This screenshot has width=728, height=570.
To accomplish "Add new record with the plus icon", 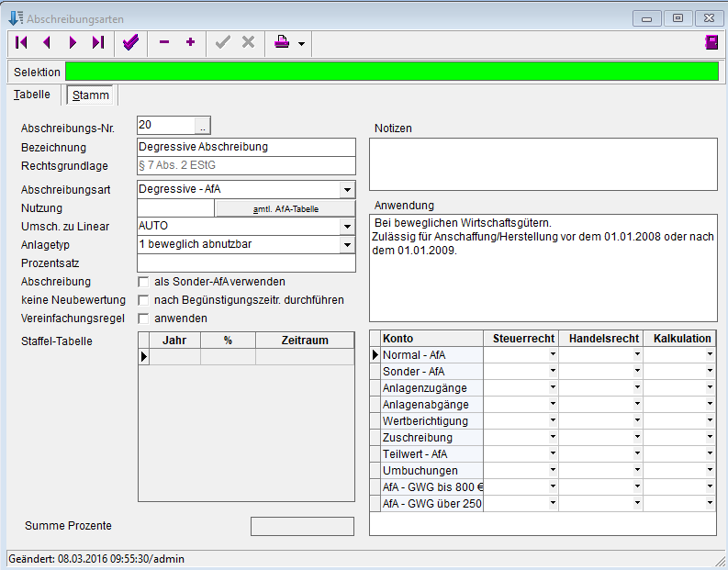I will (190, 42).
